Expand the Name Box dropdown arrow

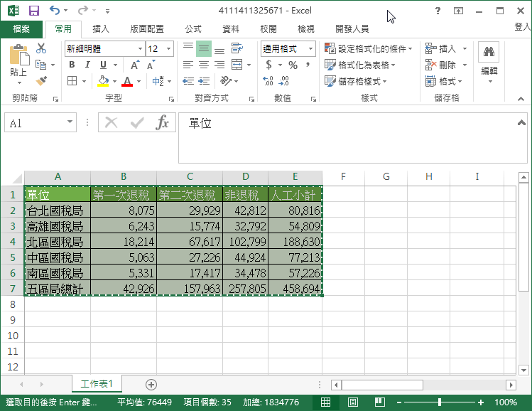70,122
